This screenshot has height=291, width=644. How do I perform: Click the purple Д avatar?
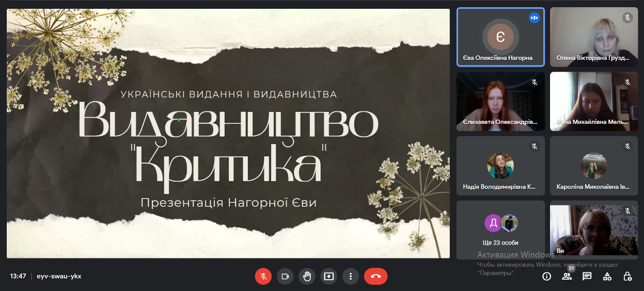point(493,223)
